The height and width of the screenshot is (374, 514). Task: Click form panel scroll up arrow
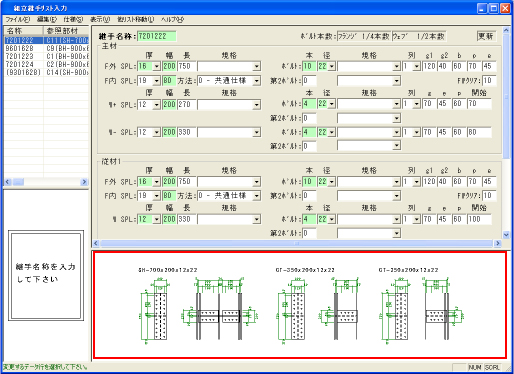point(506,30)
